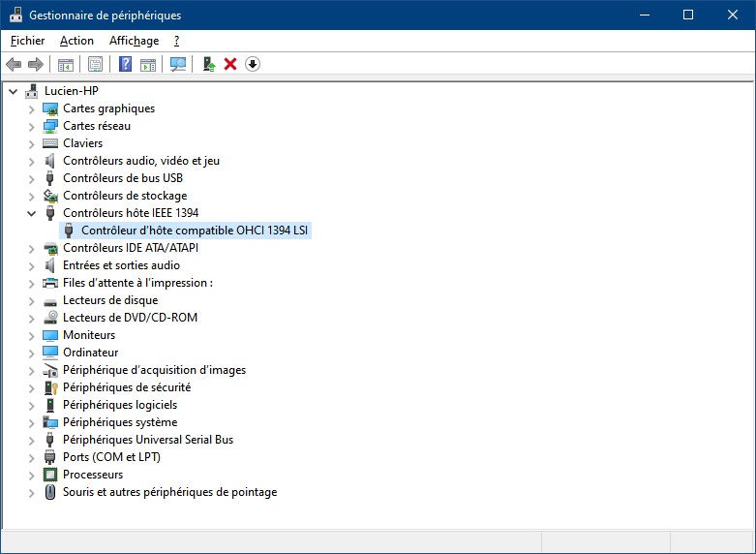Viewport: 756px width, 554px height.
Task: Expand Ports (COM et LPT) node
Action: click(31, 457)
